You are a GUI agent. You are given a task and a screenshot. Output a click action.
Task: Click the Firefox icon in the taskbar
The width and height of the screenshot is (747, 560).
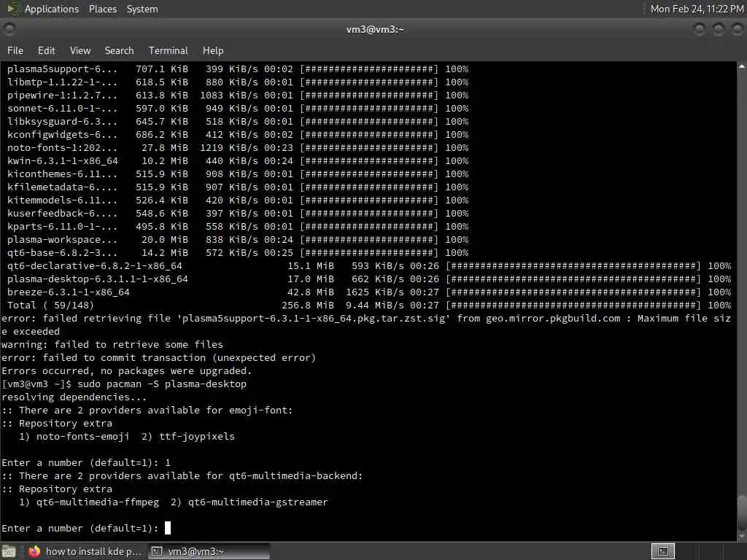pyautogui.click(x=34, y=551)
